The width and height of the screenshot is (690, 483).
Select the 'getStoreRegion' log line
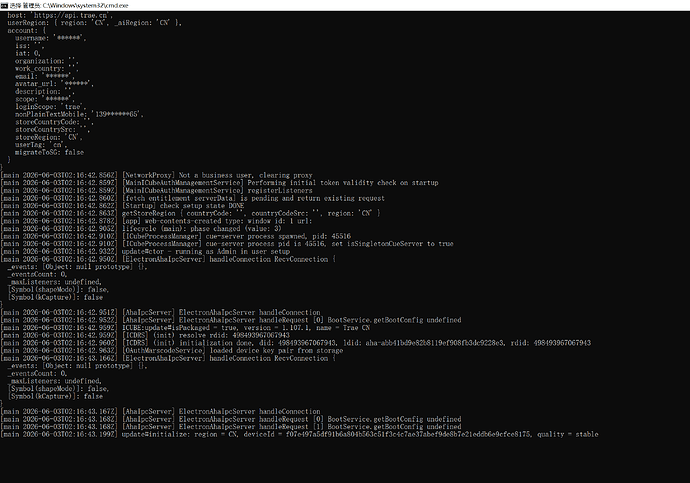pos(191,213)
